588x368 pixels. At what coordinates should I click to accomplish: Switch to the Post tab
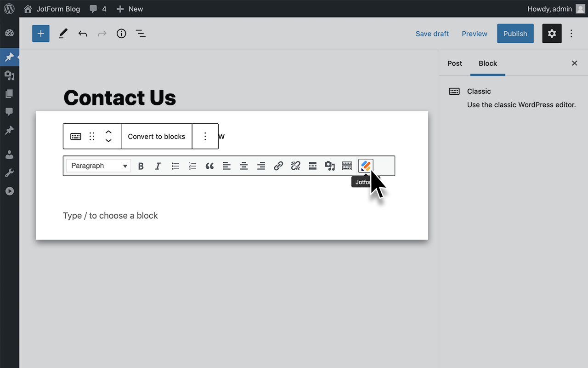click(455, 63)
